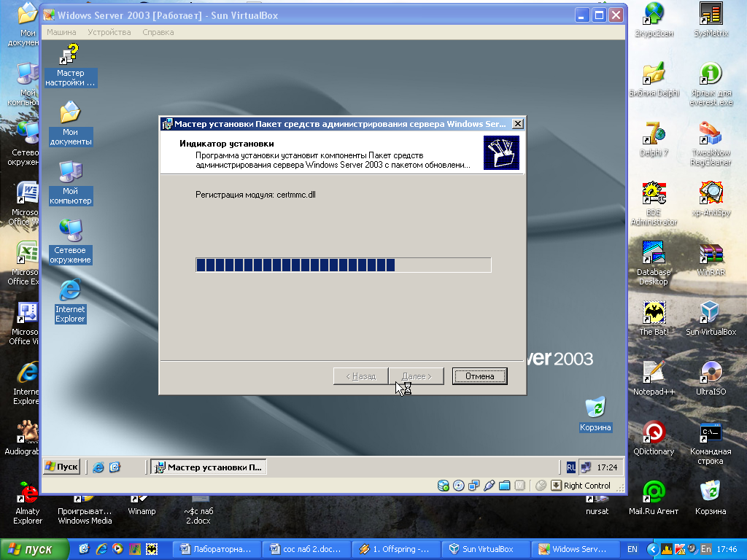747x560 pixels.
Task: Click VirtualBox network adapter indicator
Action: [473, 485]
